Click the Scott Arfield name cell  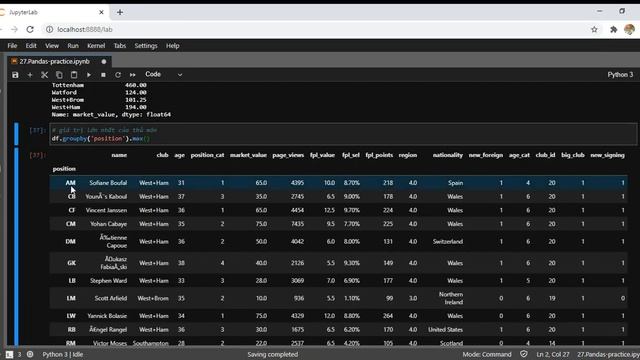click(111, 298)
